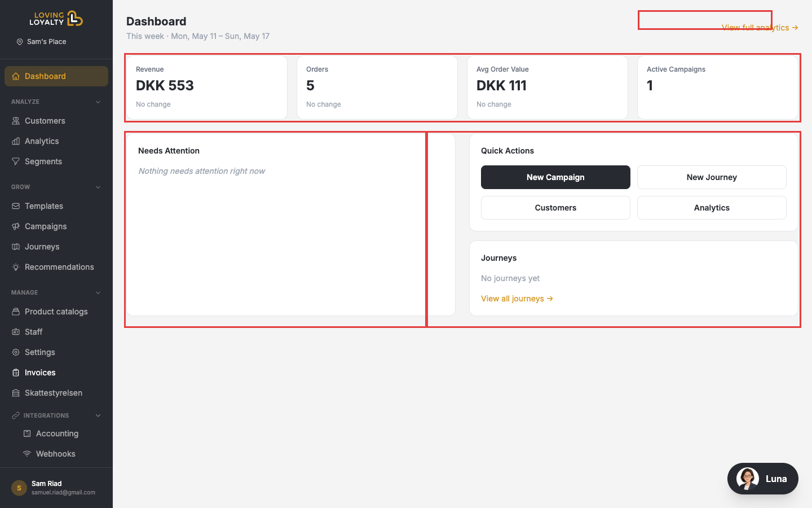Open the Invoices page

tap(56, 373)
